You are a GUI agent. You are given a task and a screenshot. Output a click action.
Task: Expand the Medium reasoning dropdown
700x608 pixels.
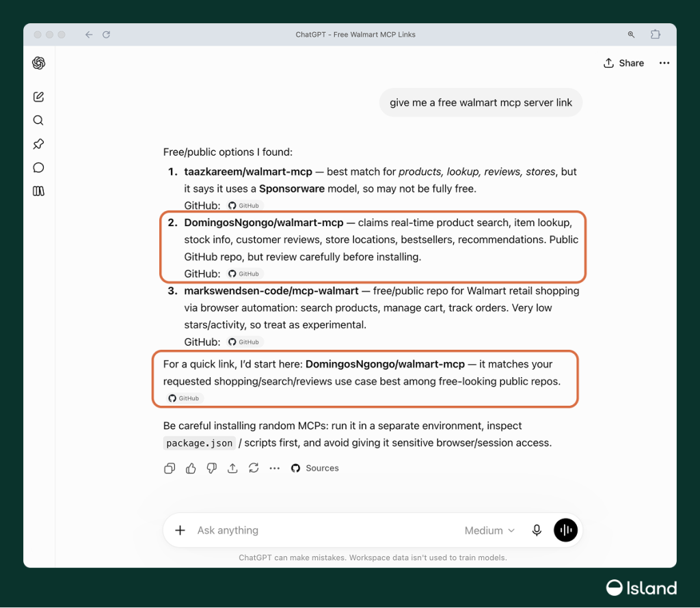pyautogui.click(x=489, y=530)
